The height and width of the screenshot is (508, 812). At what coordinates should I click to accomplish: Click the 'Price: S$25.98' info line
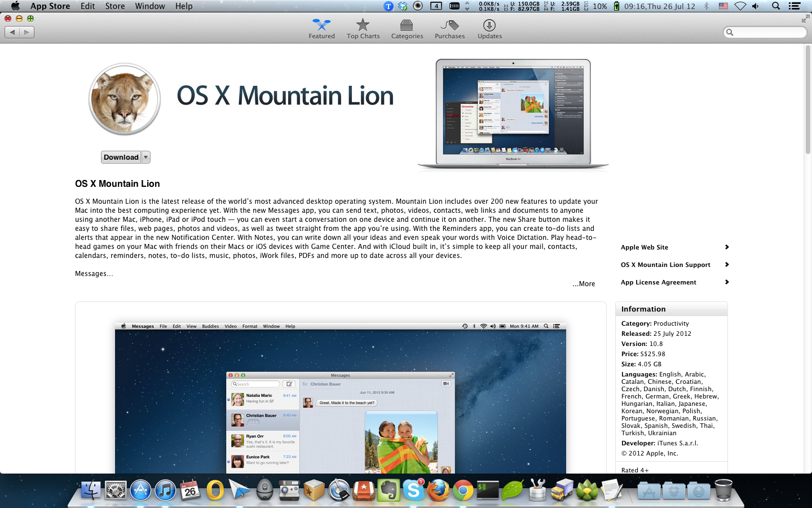643,354
